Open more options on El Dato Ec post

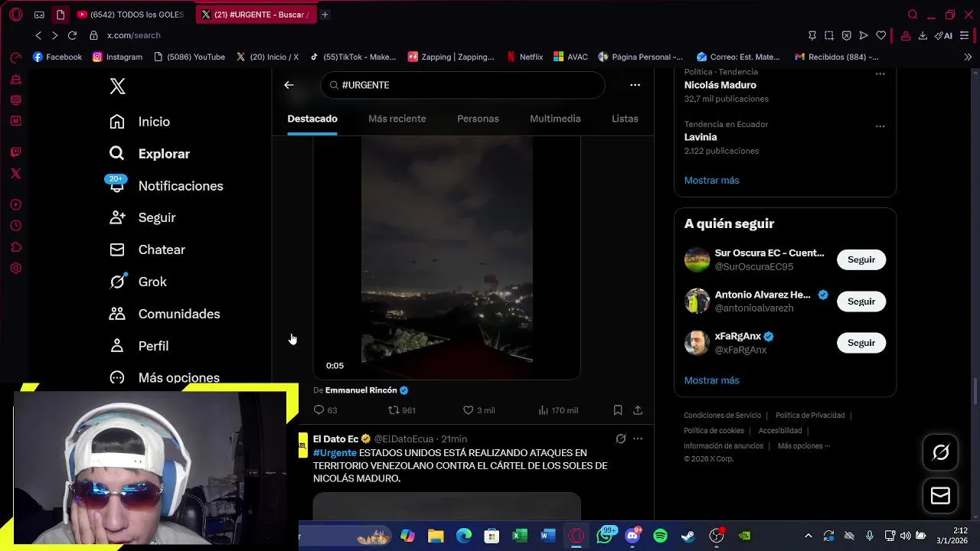(638, 439)
